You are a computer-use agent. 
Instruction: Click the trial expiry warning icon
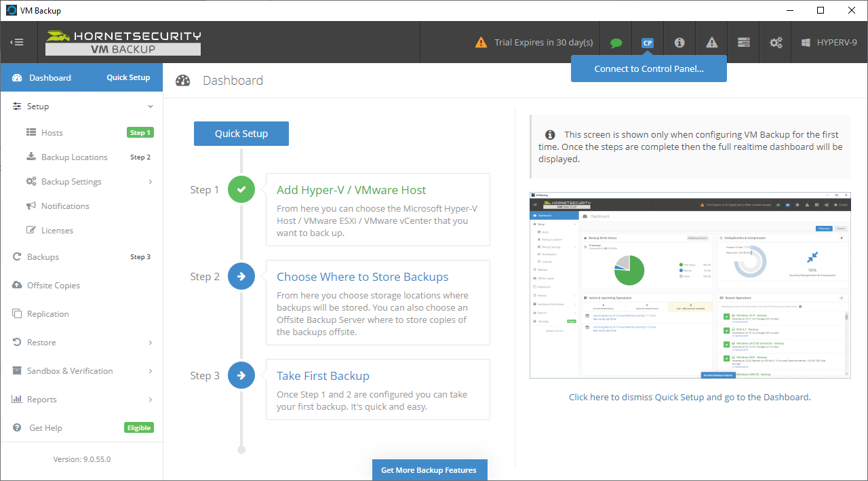(481, 42)
